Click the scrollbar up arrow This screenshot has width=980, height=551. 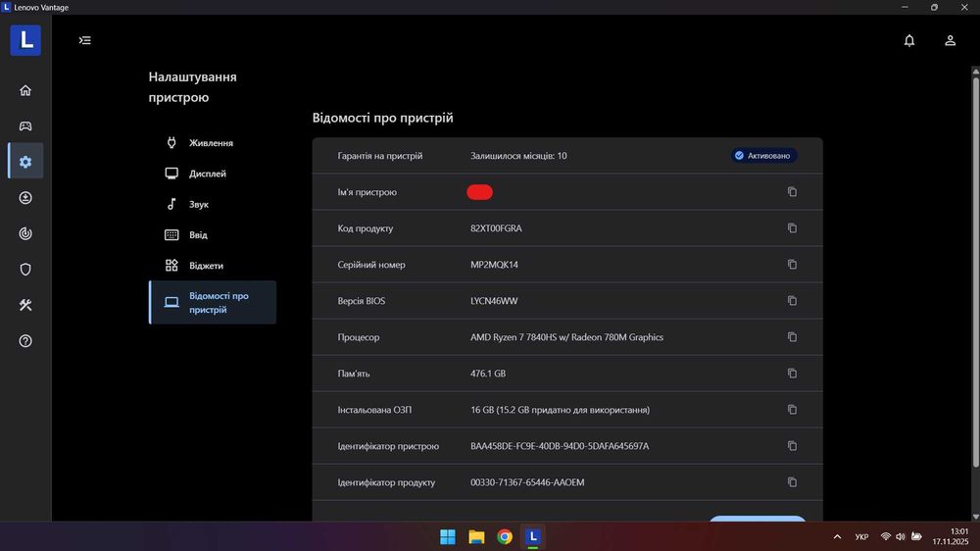(976, 72)
